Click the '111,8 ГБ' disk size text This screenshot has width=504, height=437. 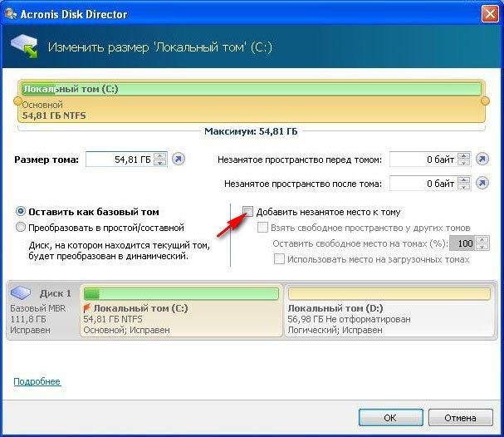point(28,319)
